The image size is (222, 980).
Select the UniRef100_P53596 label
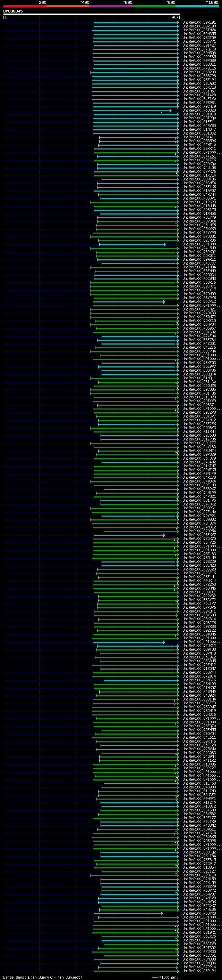point(199,141)
